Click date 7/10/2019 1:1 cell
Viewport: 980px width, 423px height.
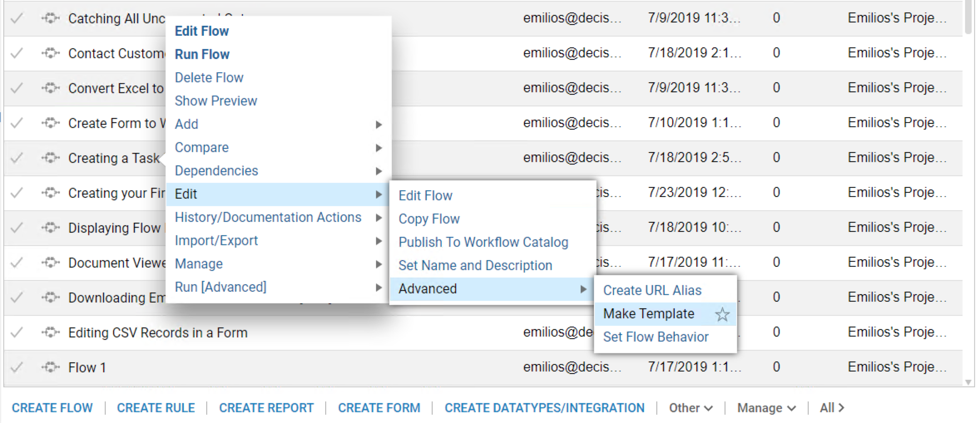click(695, 123)
